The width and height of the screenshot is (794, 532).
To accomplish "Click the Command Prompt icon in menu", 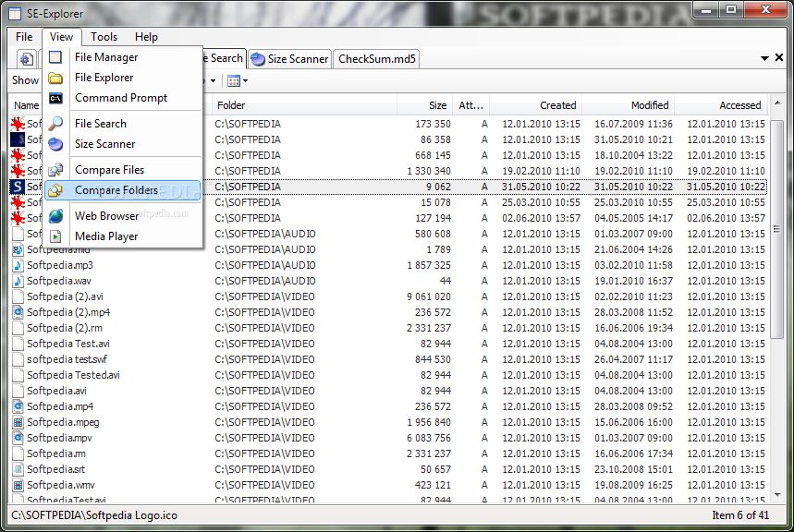I will 55,98.
